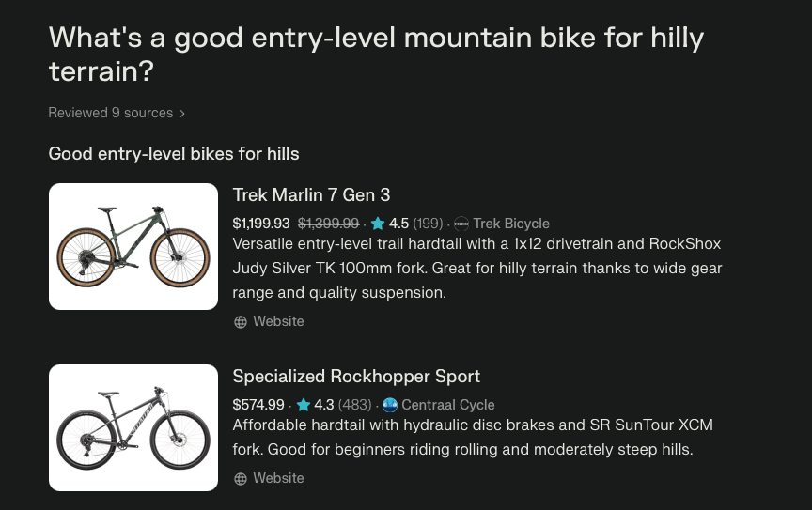Screen dimensions: 812x510
Task: Click the star icon next to 4.3 rating
Action: 304,405
